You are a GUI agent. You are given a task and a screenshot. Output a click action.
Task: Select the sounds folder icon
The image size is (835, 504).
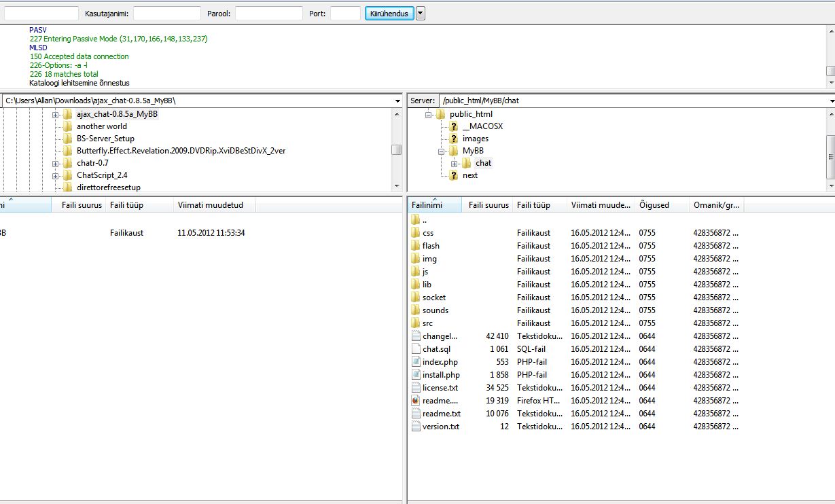[416, 310]
